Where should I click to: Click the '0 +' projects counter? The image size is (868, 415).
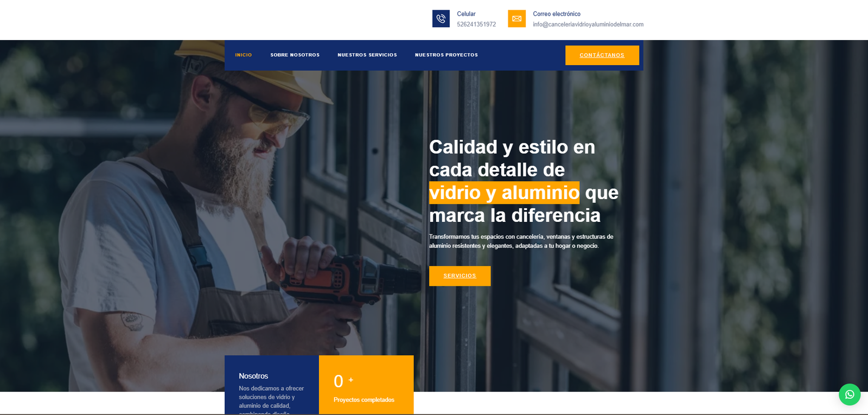343,381
